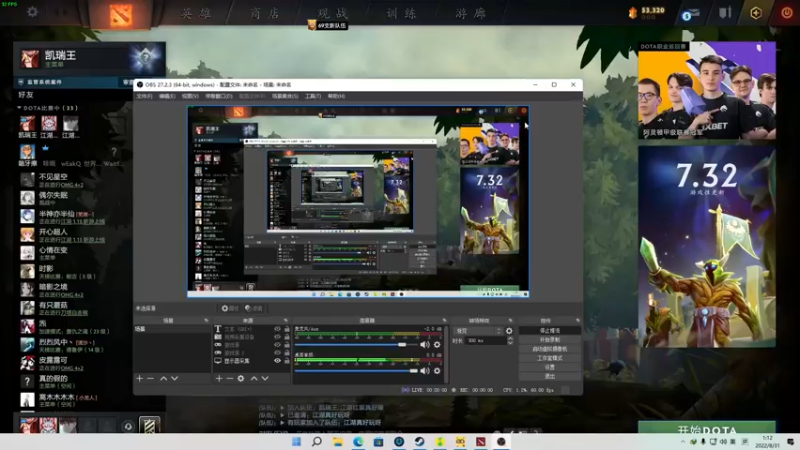Open 设置 from OBS controls
Viewport: 800px width, 450px height.
(549, 367)
